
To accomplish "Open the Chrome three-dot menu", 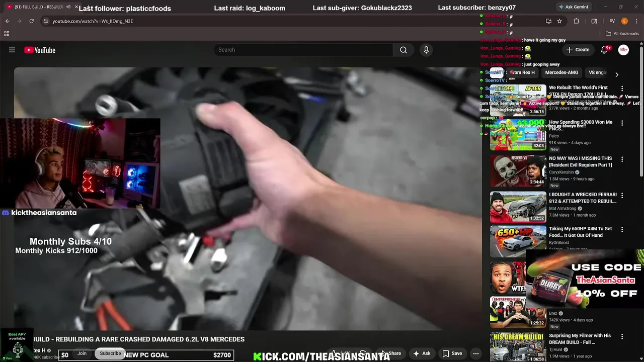I will click(636, 21).
